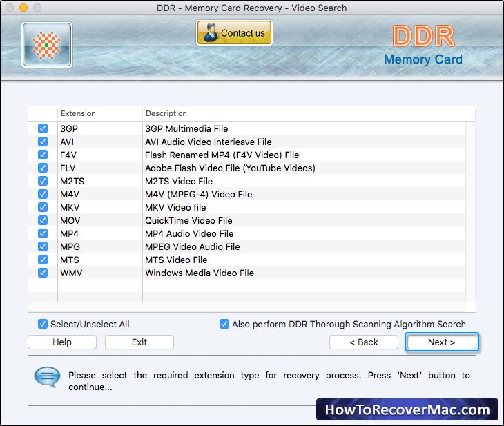Select the MTS Video File description
The image size is (504, 426).
[x=176, y=260]
